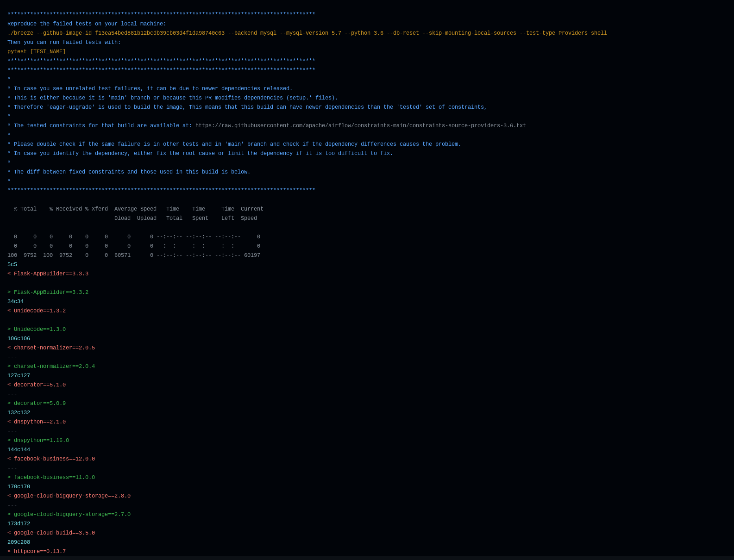The image size is (734, 560).
Task: Click the diff marker '5c5'
Action: 12,265
